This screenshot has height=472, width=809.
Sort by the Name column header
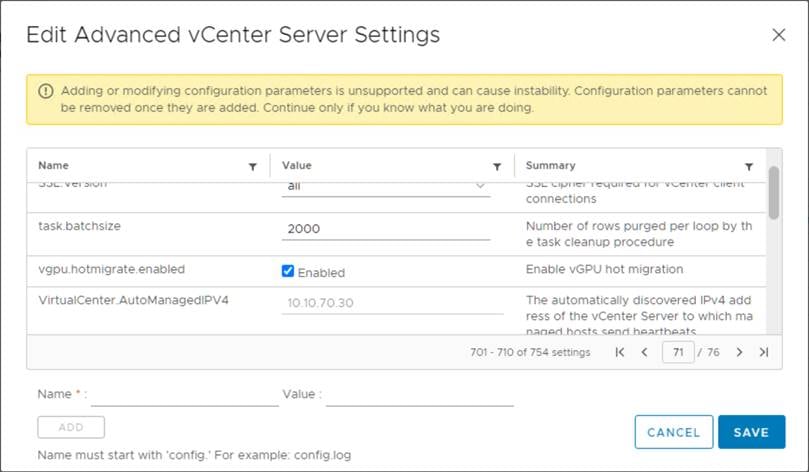(x=54, y=166)
